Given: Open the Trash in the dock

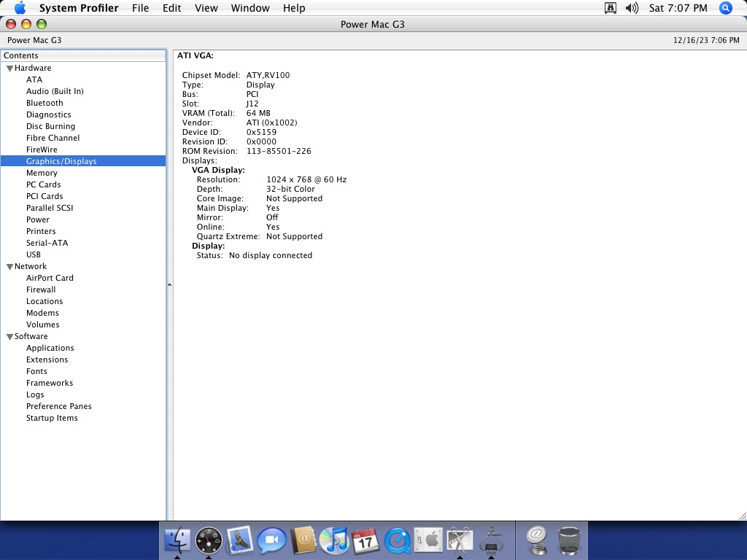Looking at the screenshot, I should 569,540.
